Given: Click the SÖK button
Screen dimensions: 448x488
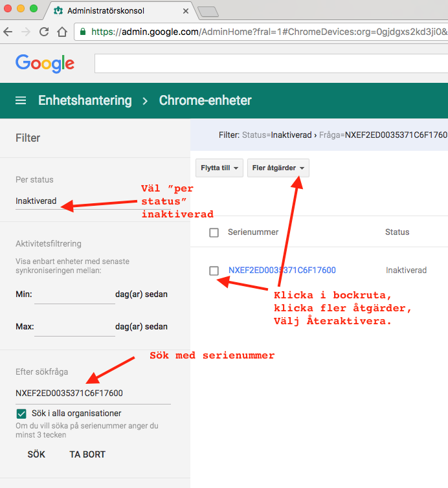Looking at the screenshot, I should click(36, 455).
